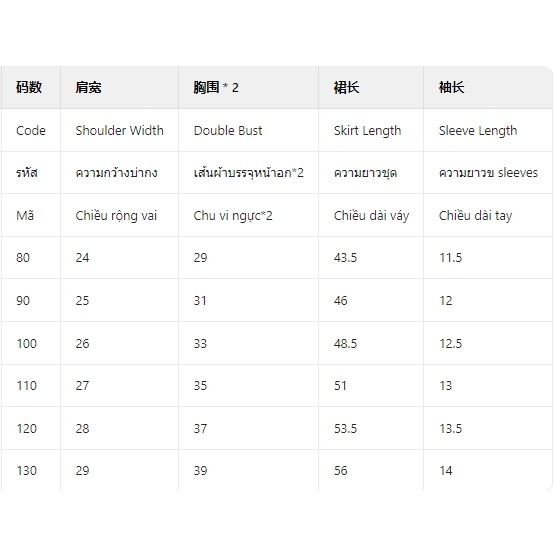Click the Chiều dài váy cell
This screenshot has width=555, height=555.
[x=371, y=216]
